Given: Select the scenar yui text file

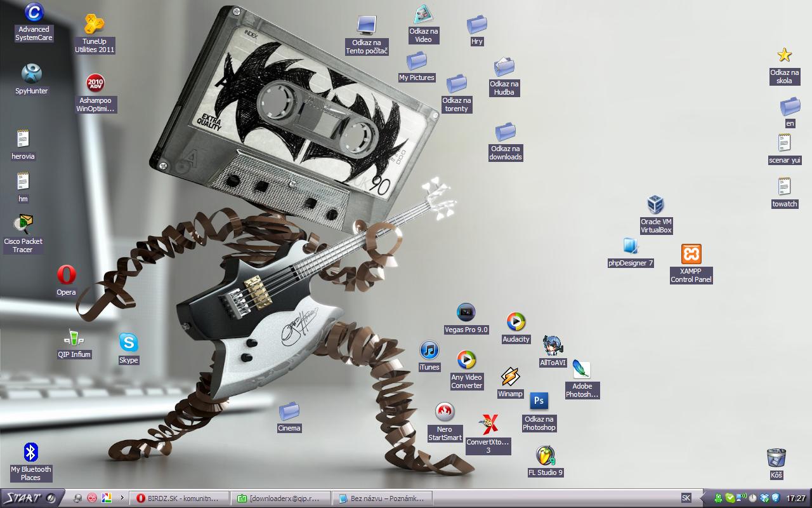Looking at the screenshot, I should point(785,149).
